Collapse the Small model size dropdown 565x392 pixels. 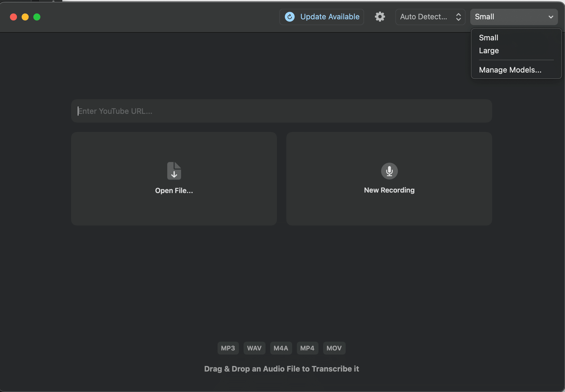(x=514, y=17)
